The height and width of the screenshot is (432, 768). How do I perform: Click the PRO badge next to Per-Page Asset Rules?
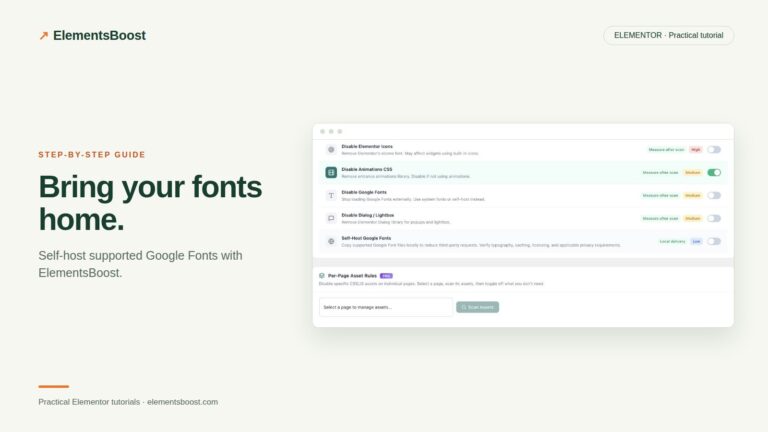[386, 276]
